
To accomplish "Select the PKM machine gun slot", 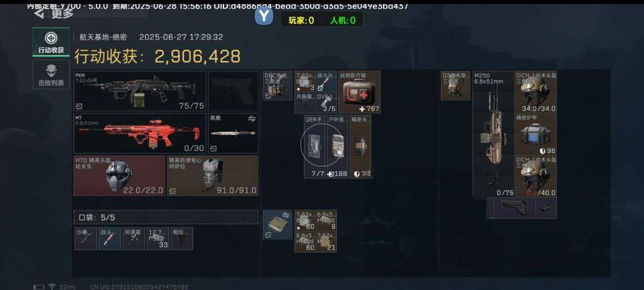I will coord(140,91).
